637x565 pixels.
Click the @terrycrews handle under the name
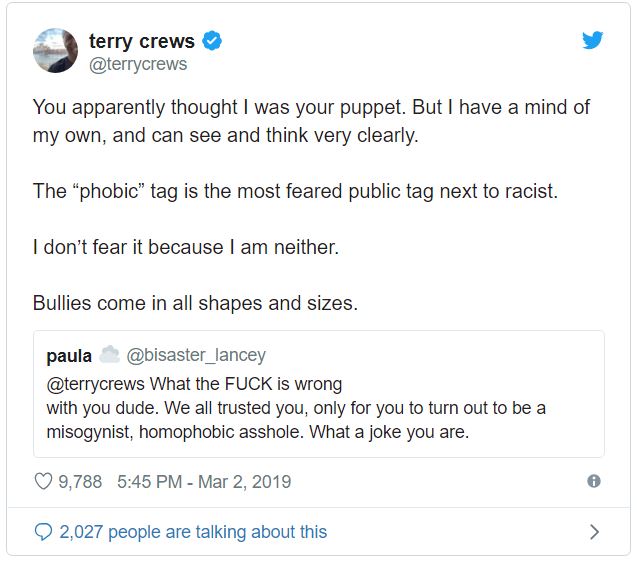coord(138,65)
